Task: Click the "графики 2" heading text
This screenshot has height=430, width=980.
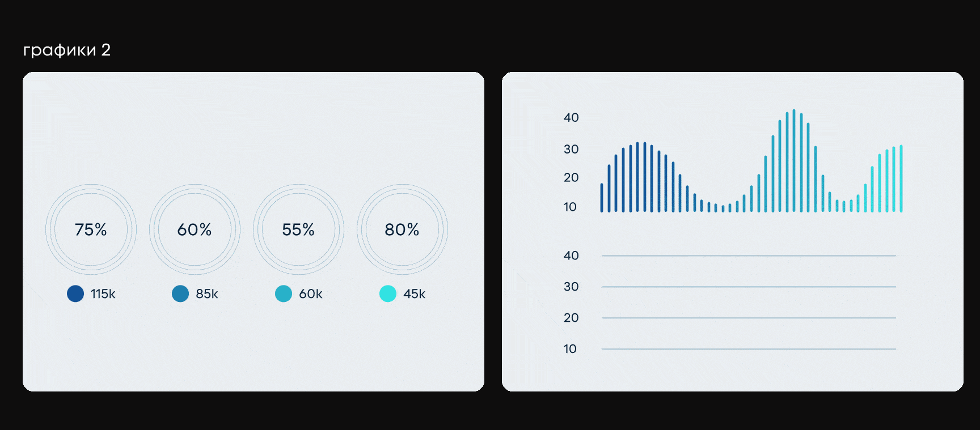Action: click(66, 50)
